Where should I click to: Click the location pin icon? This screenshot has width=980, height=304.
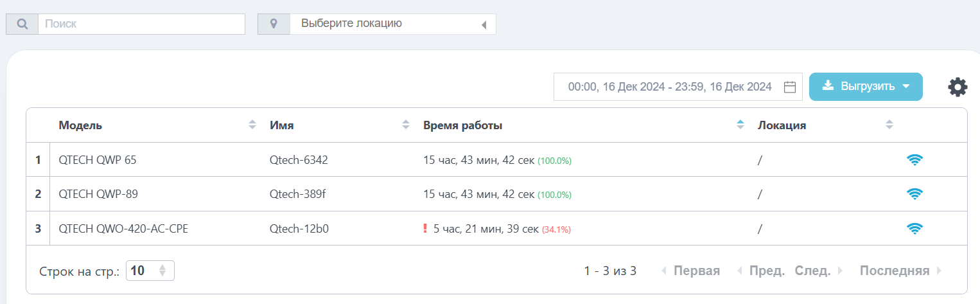pyautogui.click(x=274, y=24)
